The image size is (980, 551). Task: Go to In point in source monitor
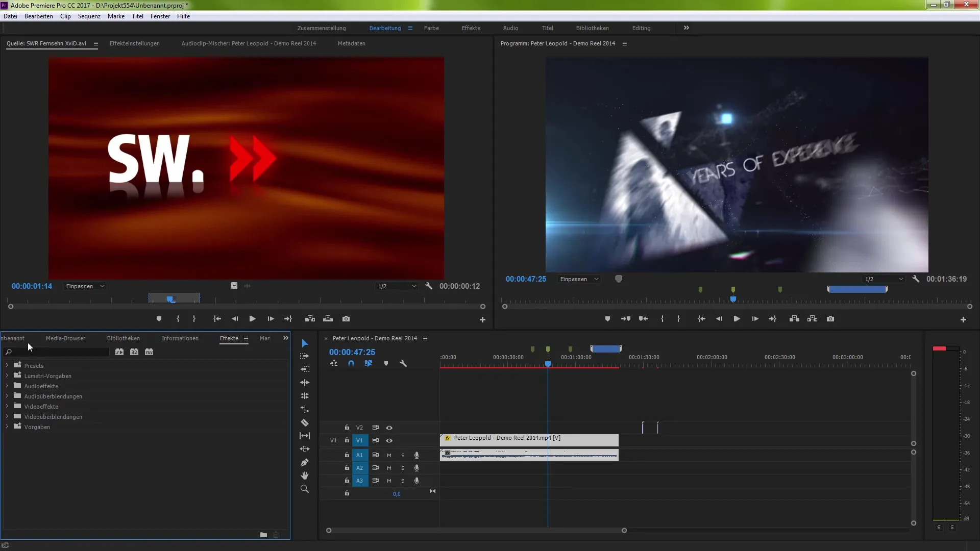tap(217, 319)
